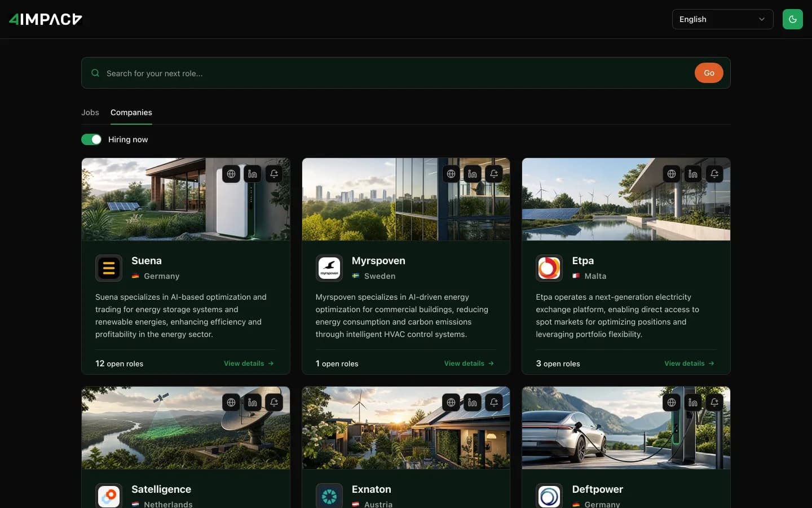Click the bell alert icon on Suena card
The height and width of the screenshot is (508, 812).
(x=274, y=174)
